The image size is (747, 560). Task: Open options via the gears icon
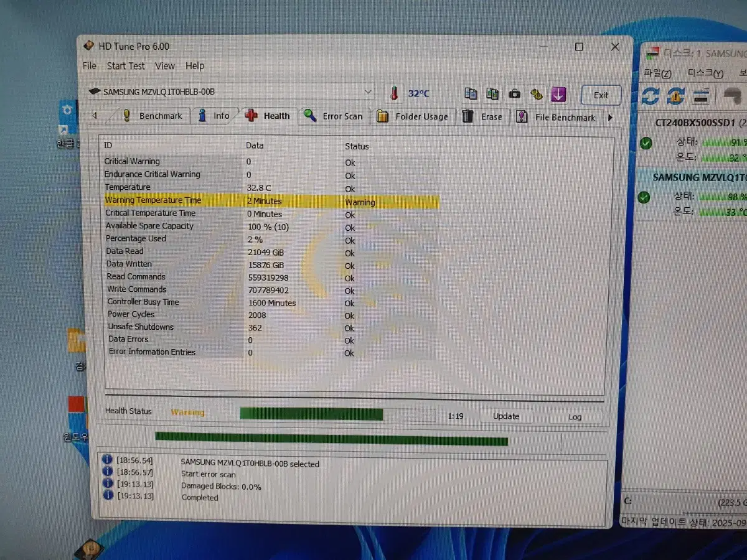pyautogui.click(x=536, y=95)
